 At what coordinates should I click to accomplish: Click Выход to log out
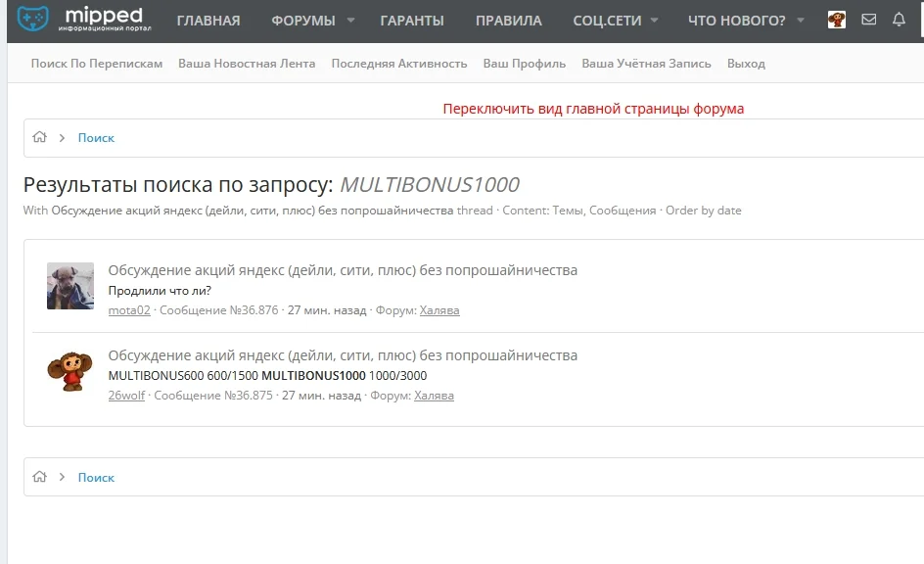coord(746,63)
